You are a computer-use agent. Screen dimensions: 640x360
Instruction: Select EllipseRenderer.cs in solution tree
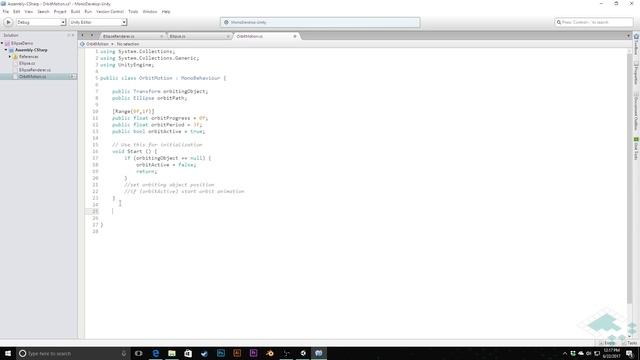click(x=35, y=70)
